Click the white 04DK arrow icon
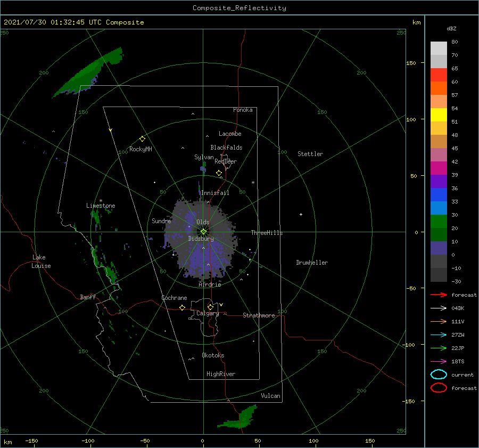The width and height of the screenshot is (479, 448). coord(439,308)
